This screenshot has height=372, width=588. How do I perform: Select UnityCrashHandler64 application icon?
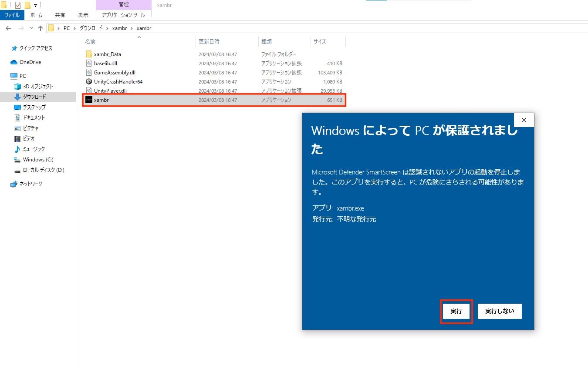click(89, 82)
